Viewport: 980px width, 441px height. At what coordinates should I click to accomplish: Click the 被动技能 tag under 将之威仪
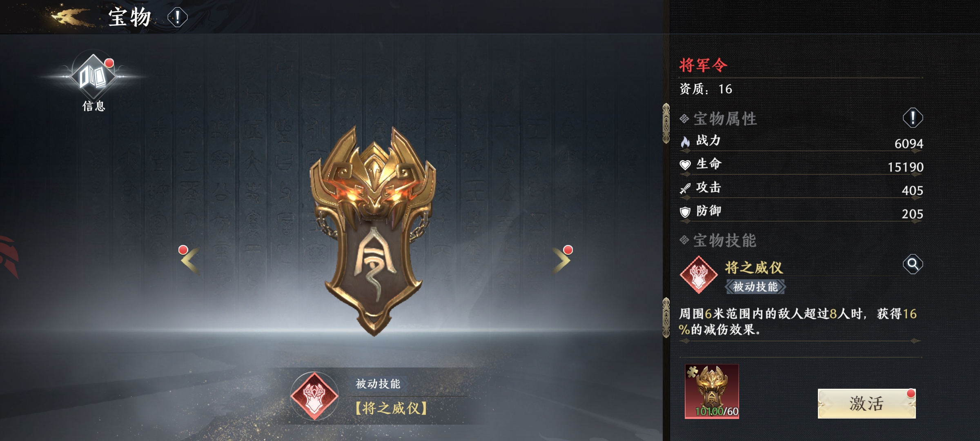(x=755, y=287)
